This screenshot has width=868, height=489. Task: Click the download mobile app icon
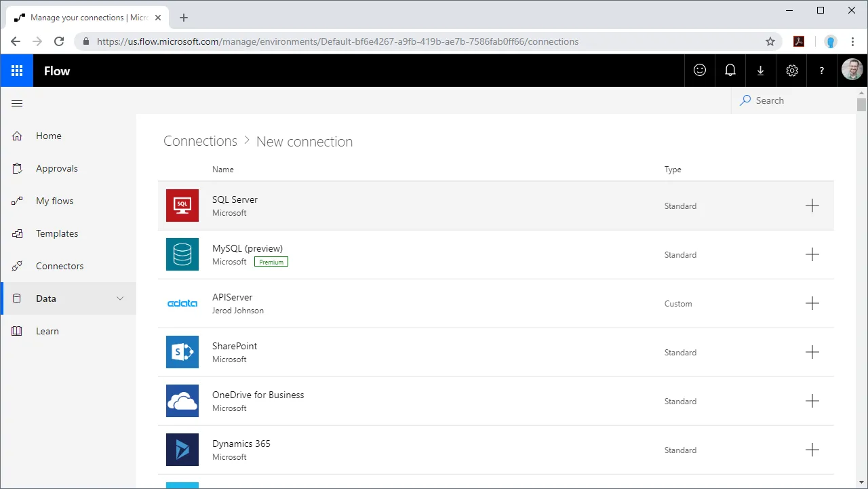[760, 71]
